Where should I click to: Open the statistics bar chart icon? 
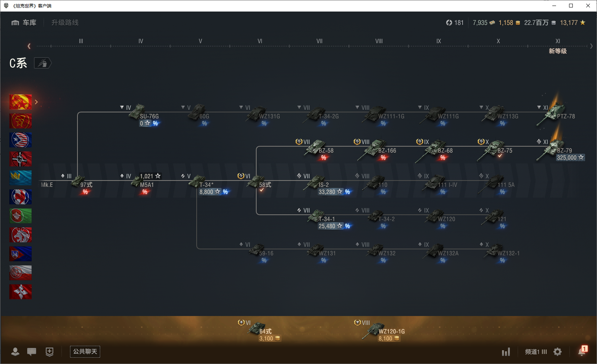tap(506, 352)
